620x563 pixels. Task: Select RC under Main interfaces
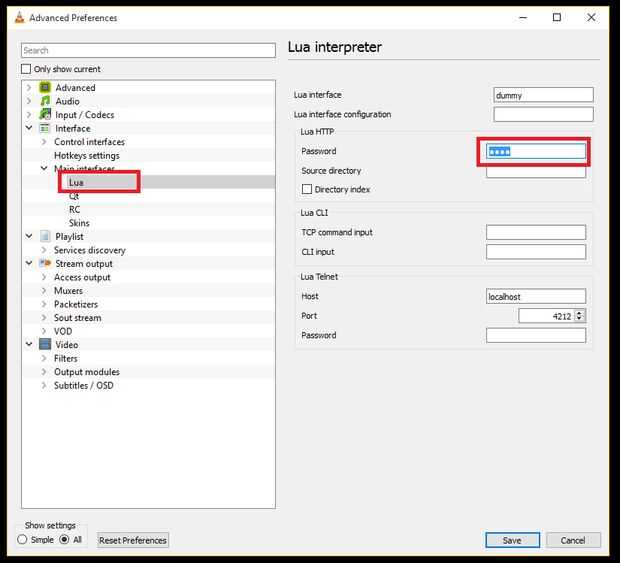point(74,209)
